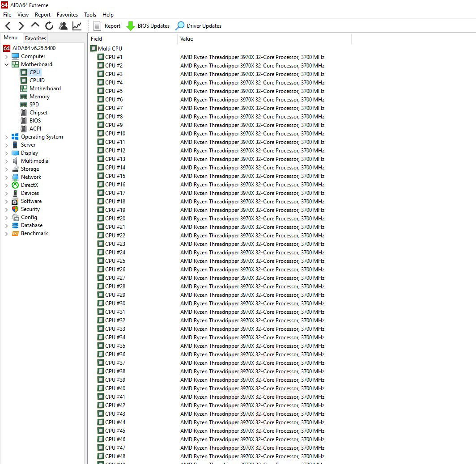Viewport: 476px width, 464px height.
Task: Expand the Config node
Action: pyautogui.click(x=6, y=217)
